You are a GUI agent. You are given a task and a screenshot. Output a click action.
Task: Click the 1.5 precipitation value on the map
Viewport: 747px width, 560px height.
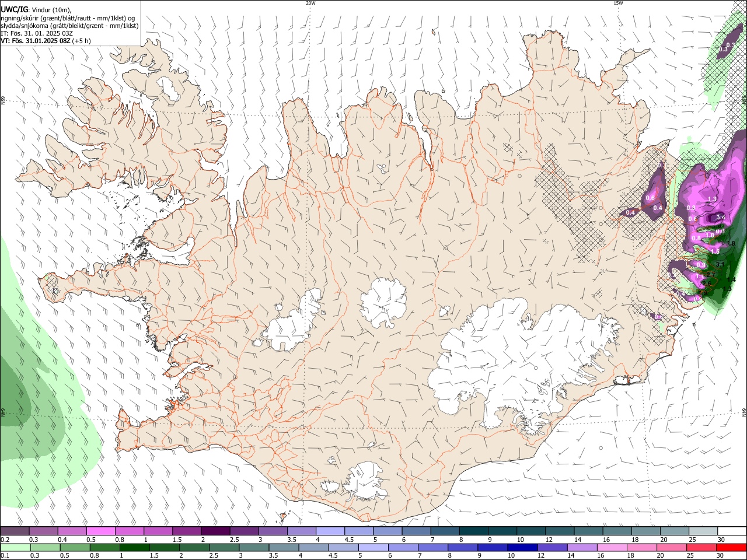(x=715, y=251)
